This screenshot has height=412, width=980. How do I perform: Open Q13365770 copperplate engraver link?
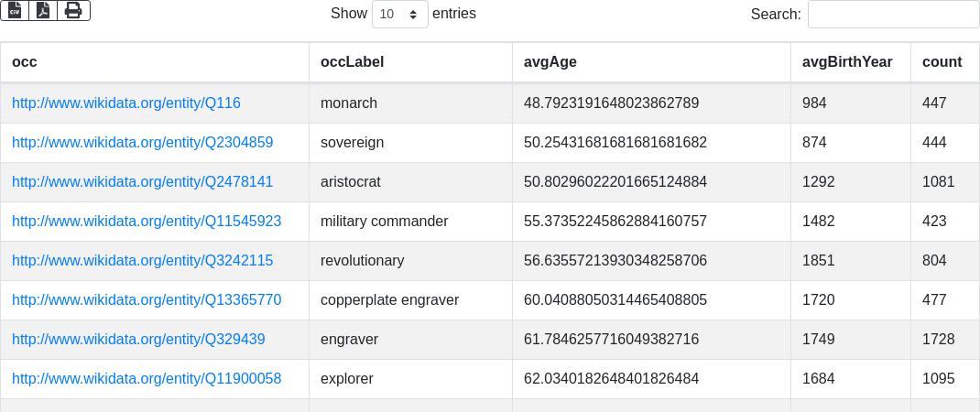coord(147,300)
